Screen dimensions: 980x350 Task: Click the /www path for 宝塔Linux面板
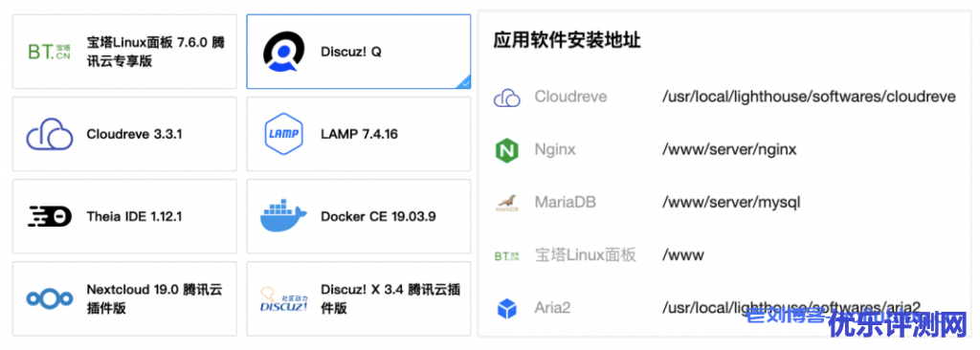tap(683, 255)
